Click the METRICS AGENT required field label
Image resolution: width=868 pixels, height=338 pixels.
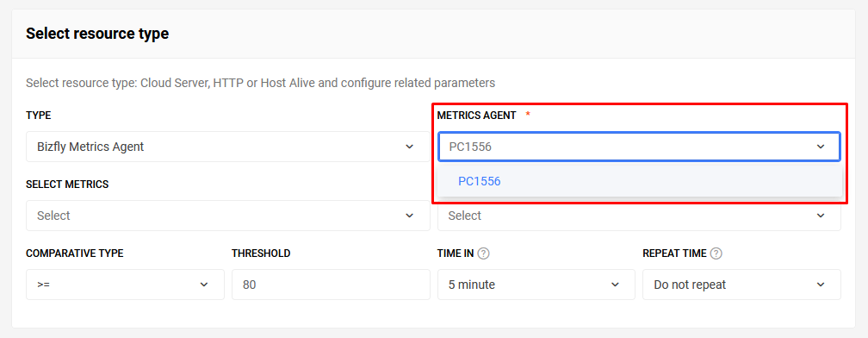(477, 116)
